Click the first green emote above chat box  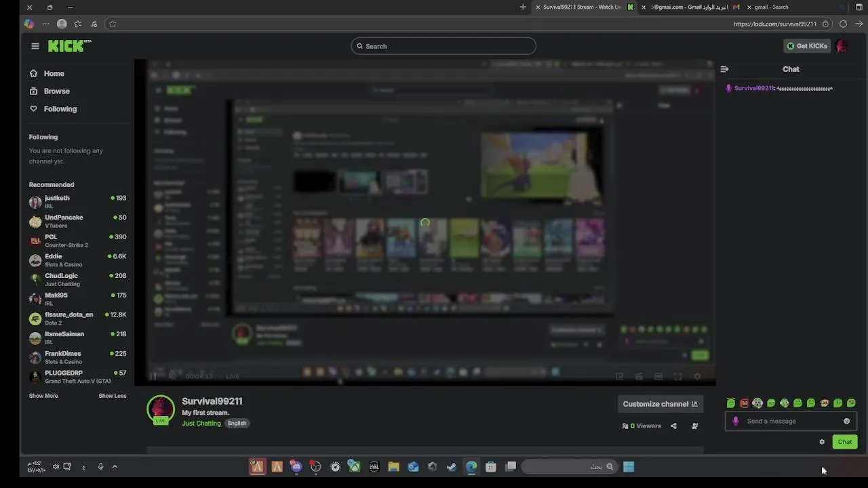tap(731, 403)
